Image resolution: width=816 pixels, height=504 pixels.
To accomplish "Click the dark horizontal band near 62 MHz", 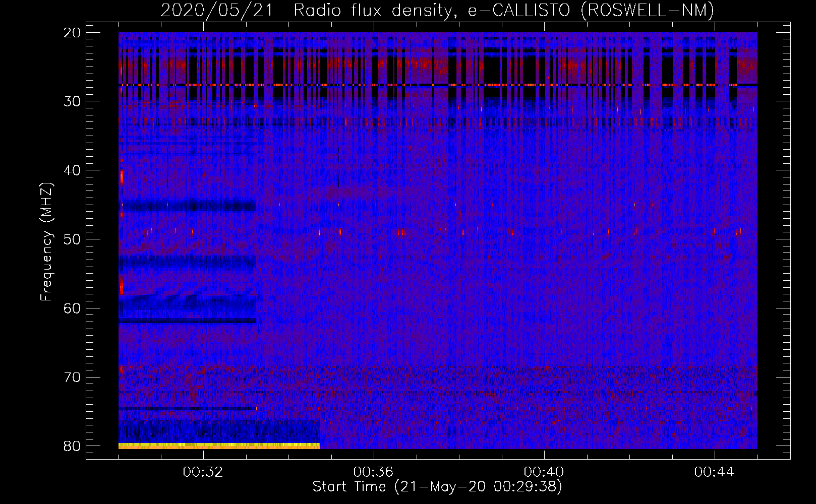I will (x=187, y=321).
